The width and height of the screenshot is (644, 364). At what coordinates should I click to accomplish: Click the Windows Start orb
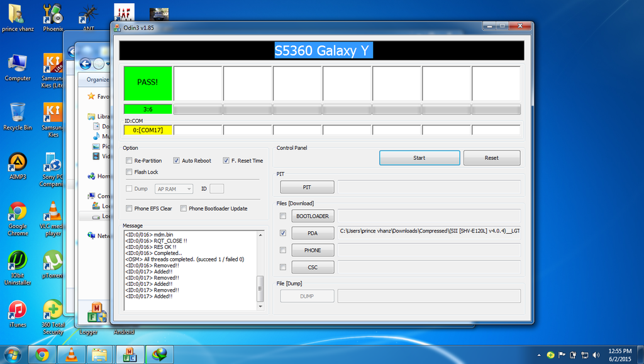click(x=13, y=355)
